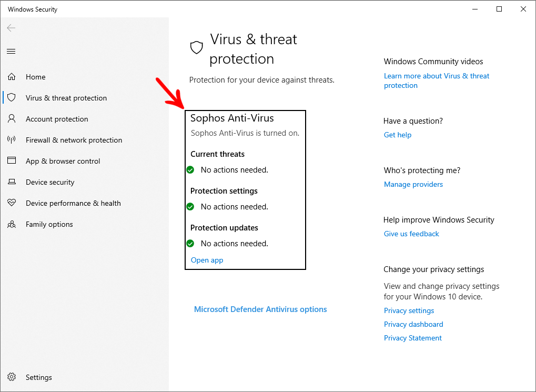Screen dimensions: 536x392
Task: Select Device security menu item
Action: click(50, 182)
